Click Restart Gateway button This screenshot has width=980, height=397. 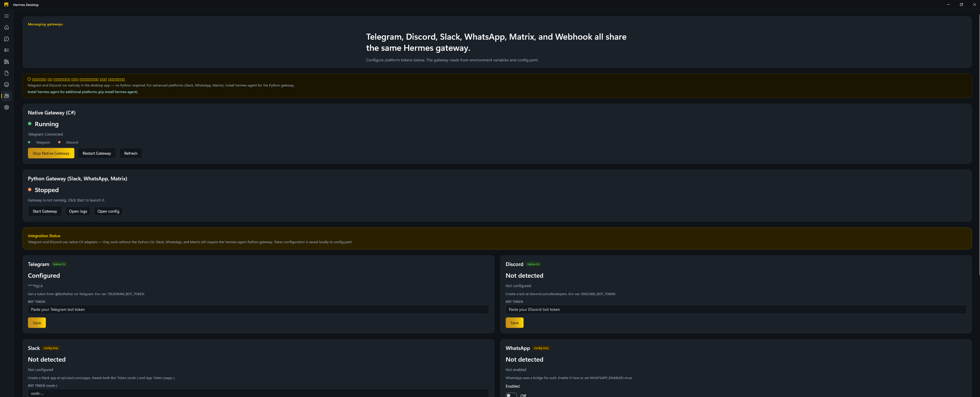(x=97, y=153)
